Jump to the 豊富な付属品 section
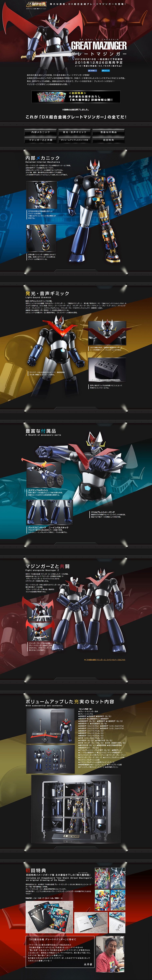This screenshot has height=980, width=152. point(108,132)
